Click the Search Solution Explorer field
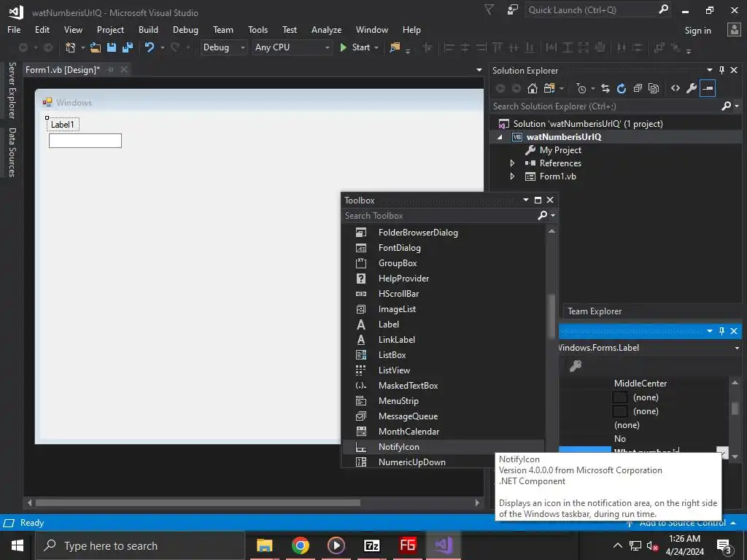This screenshot has width=747, height=560. pyautogui.click(x=605, y=106)
